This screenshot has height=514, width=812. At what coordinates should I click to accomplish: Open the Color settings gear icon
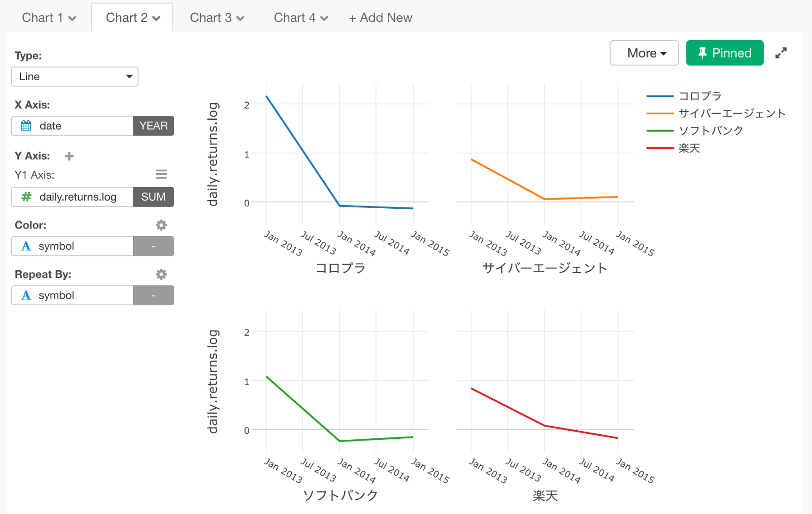click(161, 225)
